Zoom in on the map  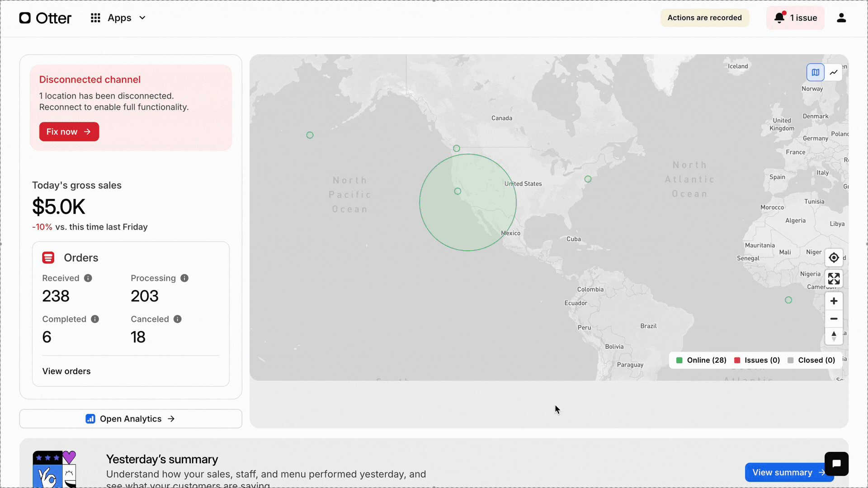tap(834, 301)
